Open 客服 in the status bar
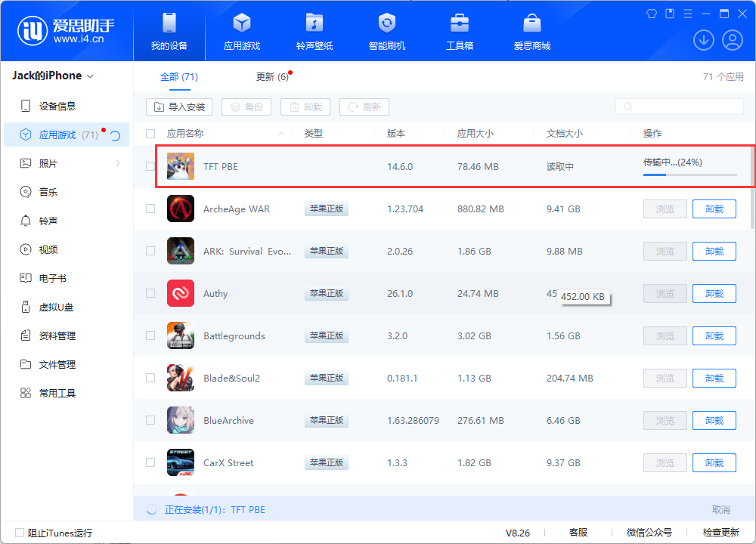The image size is (756, 544). point(578,533)
